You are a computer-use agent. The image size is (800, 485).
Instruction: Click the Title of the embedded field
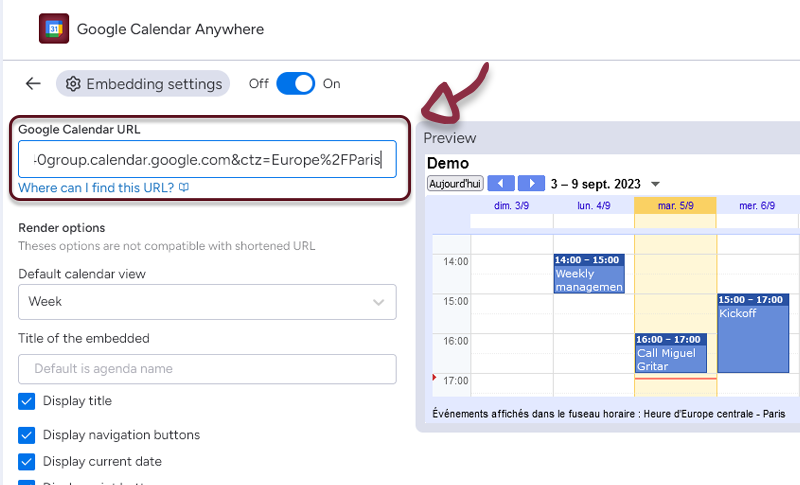coord(207,369)
